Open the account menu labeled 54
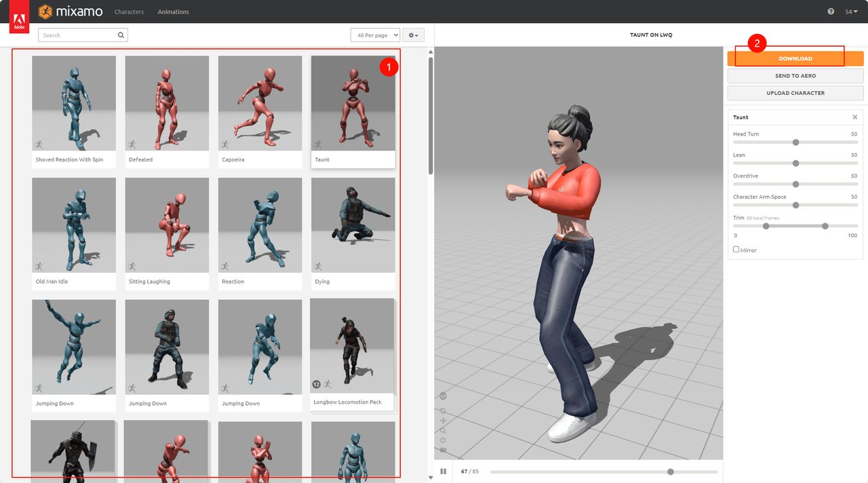This screenshot has height=483, width=868. pyautogui.click(x=851, y=12)
